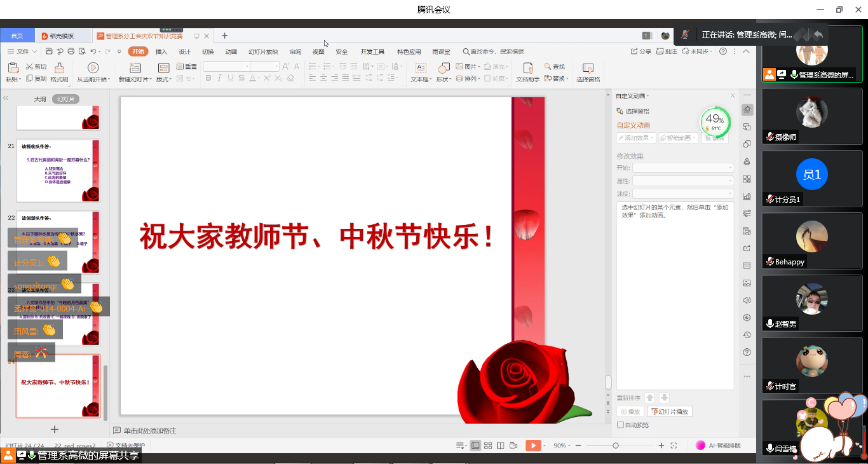Toggle the muted microphone in speaking bar
Screen dimensions: 868x464
685,35
